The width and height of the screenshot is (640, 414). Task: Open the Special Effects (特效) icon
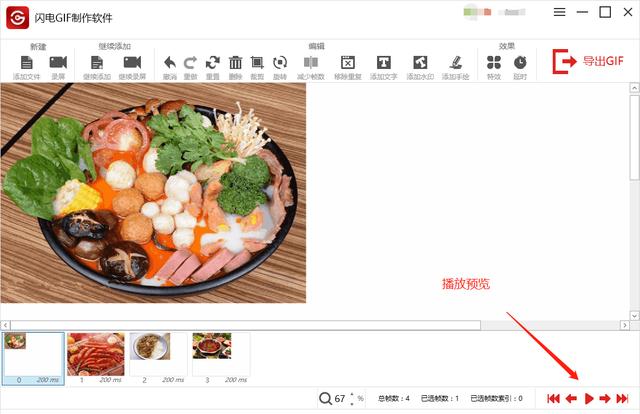click(494, 63)
